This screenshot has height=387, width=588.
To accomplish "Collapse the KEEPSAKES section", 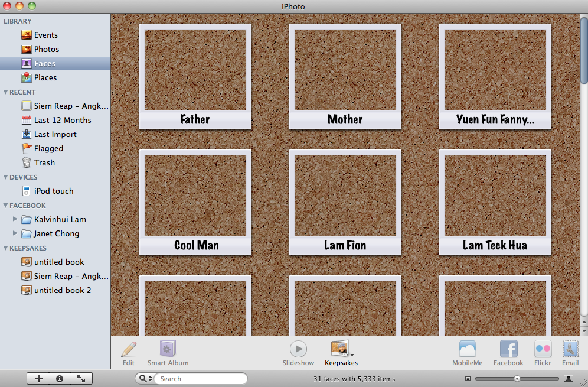I will [6, 248].
